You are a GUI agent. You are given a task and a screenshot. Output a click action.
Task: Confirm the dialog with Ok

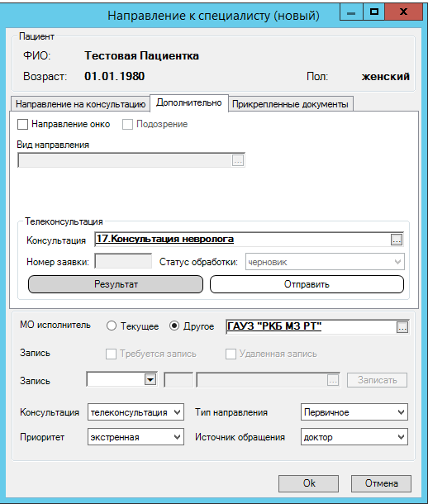(x=308, y=483)
